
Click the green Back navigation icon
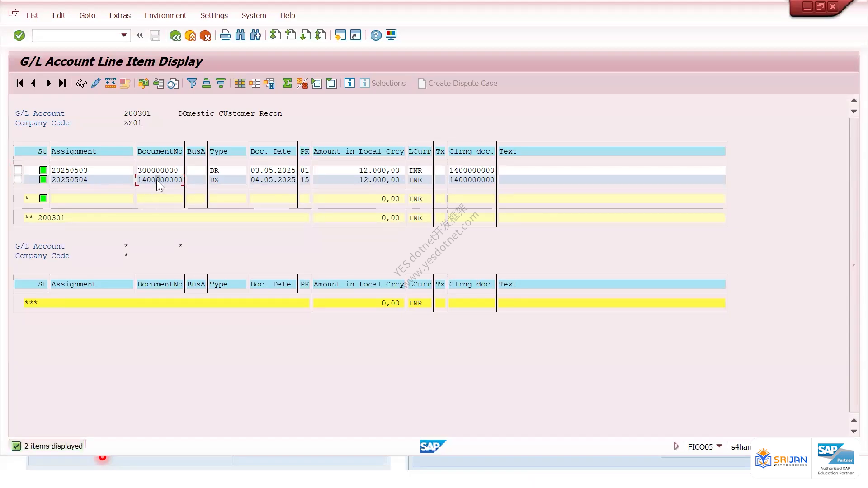(x=175, y=35)
